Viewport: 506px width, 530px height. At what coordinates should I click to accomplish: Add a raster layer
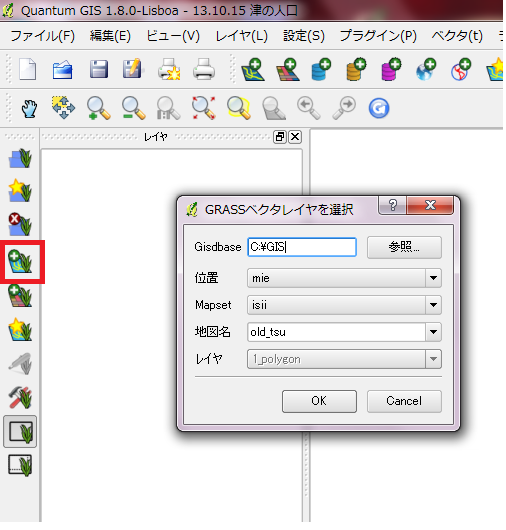point(288,70)
